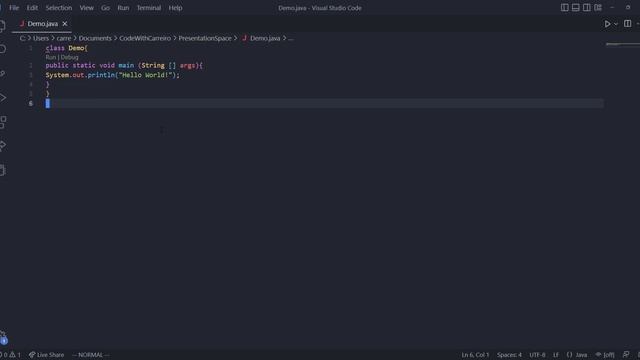The width and height of the screenshot is (640, 360).
Task: Click the 'args' parameter in main
Action: [x=187, y=65]
